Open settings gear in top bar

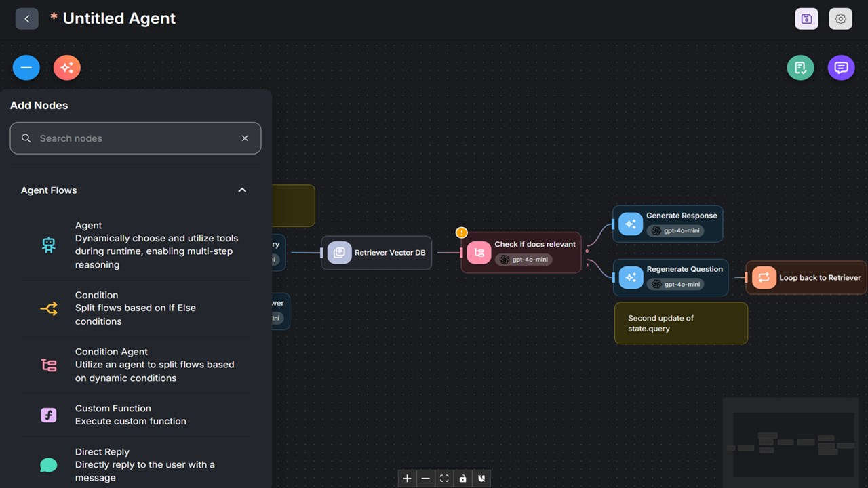[840, 19]
